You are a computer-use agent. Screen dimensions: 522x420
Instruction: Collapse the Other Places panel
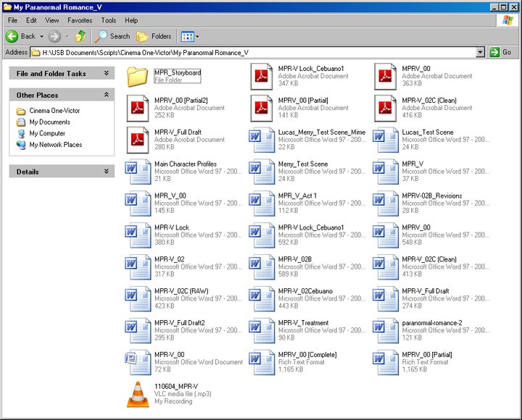[107, 95]
